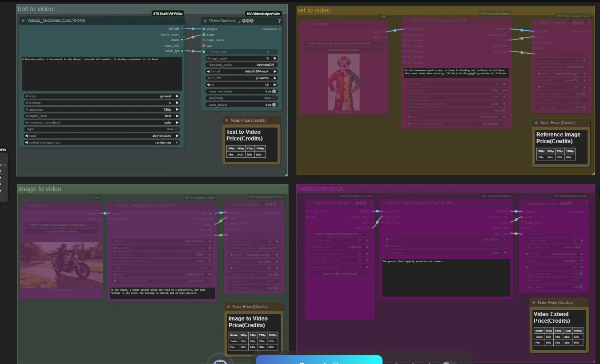Viewport: 600px width, 364px height.
Task: Open the format dropdown showing video/h264-mp4
Action: click(242, 72)
